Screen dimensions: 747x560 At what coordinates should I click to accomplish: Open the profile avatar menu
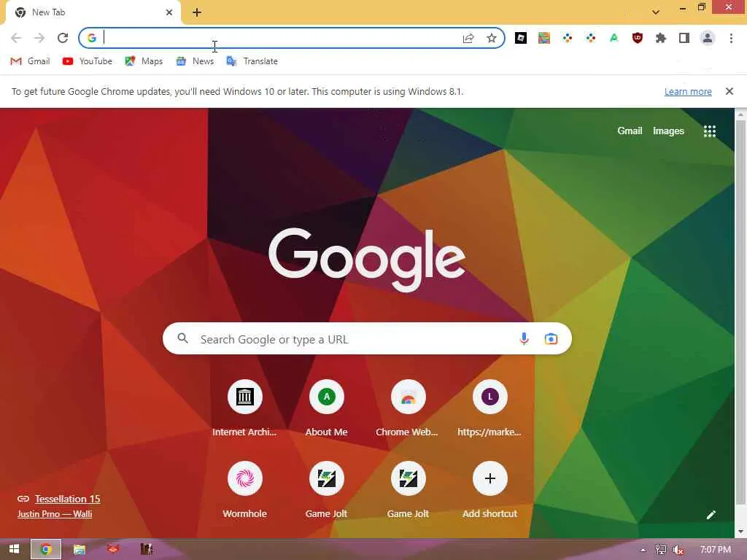point(708,38)
